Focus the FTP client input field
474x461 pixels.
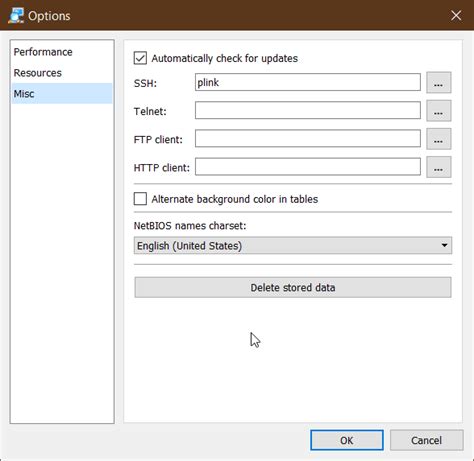click(x=308, y=139)
